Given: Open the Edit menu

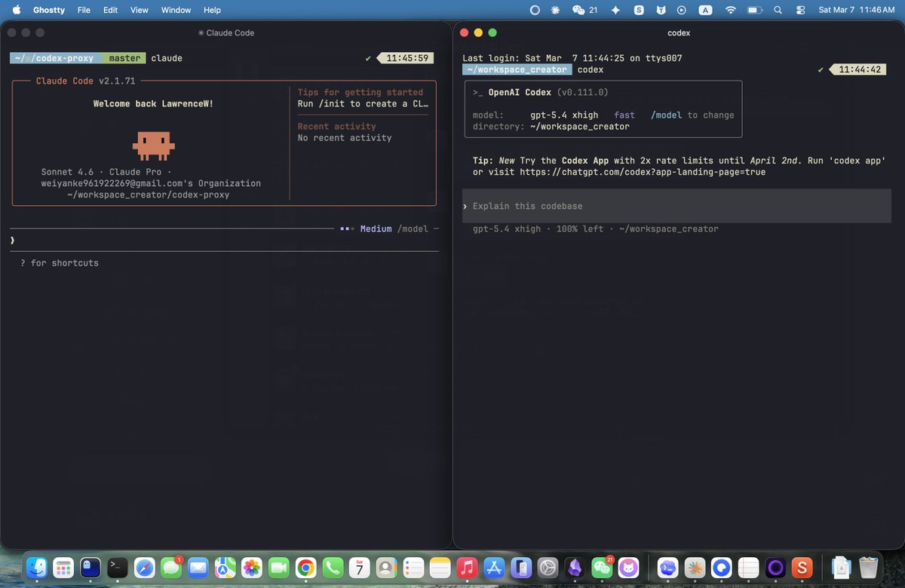Looking at the screenshot, I should 110,10.
